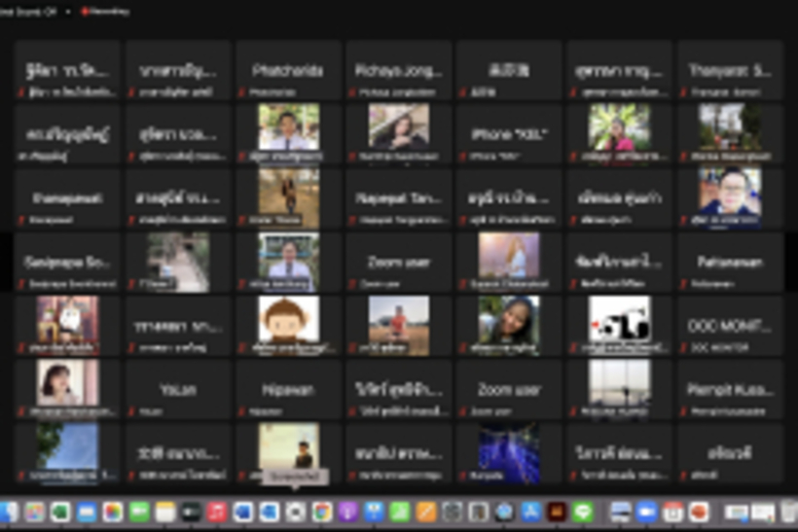Select the Phatcharida participant tile
The height and width of the screenshot is (532, 798).
tap(288, 70)
